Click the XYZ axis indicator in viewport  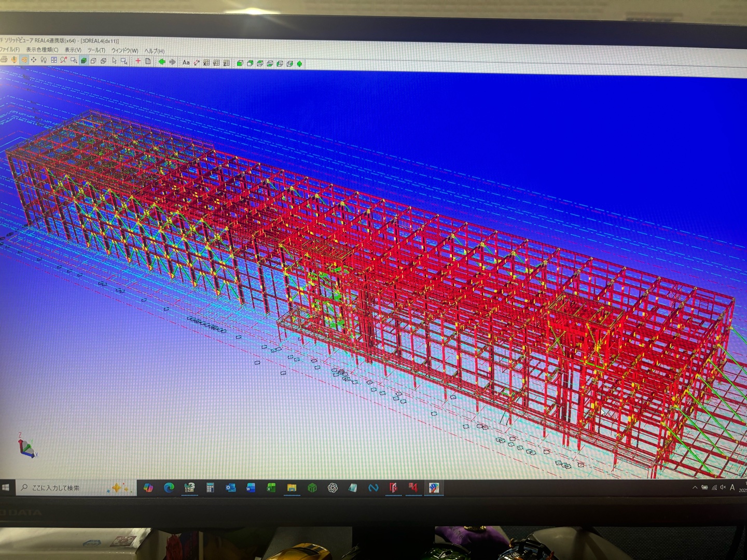(26, 446)
